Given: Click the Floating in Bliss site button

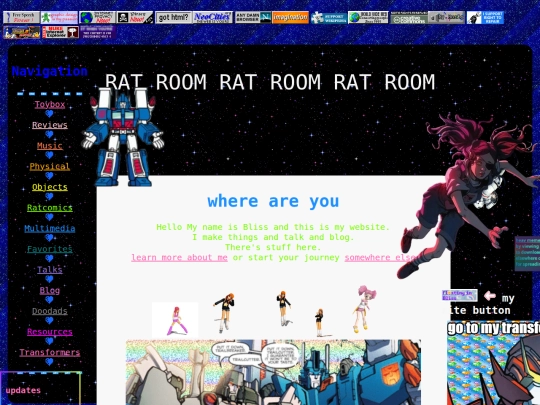Looking at the screenshot, I should point(459,295).
